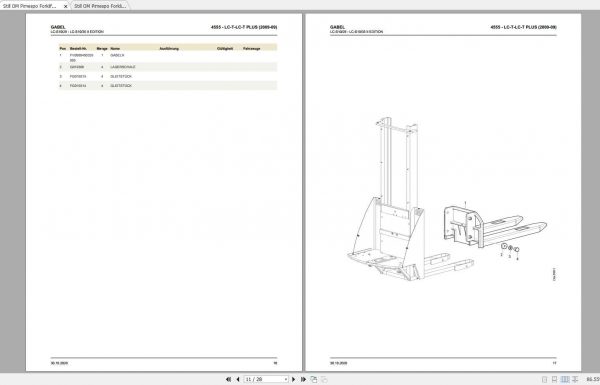Image resolution: width=600 pixels, height=385 pixels.
Task: Click the go to previous view icon
Action: (314, 379)
